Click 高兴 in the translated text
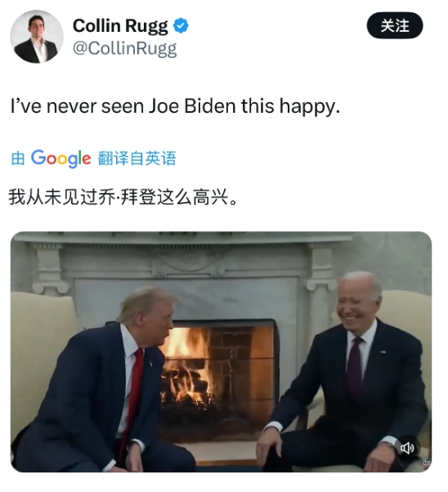The width and height of the screenshot is (448, 492). (210, 197)
